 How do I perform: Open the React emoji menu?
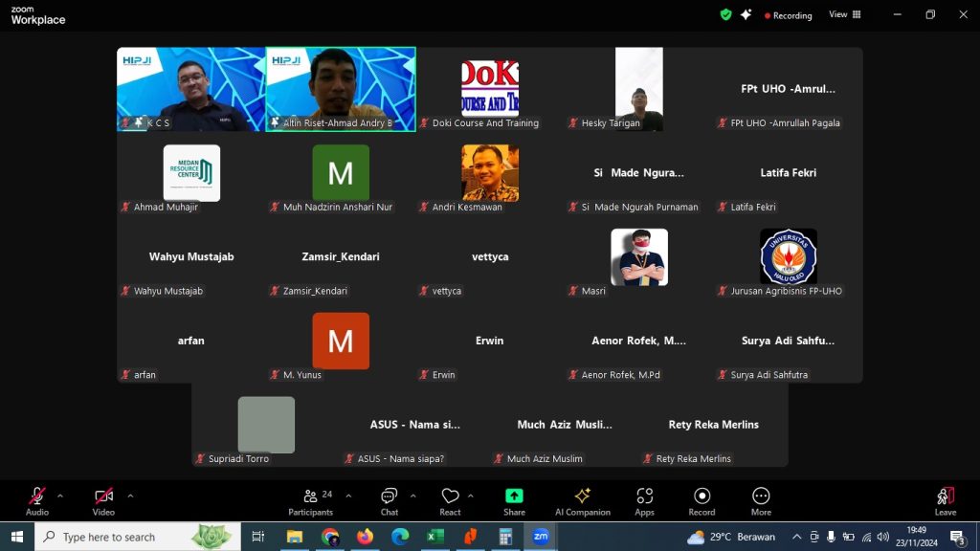pos(450,500)
